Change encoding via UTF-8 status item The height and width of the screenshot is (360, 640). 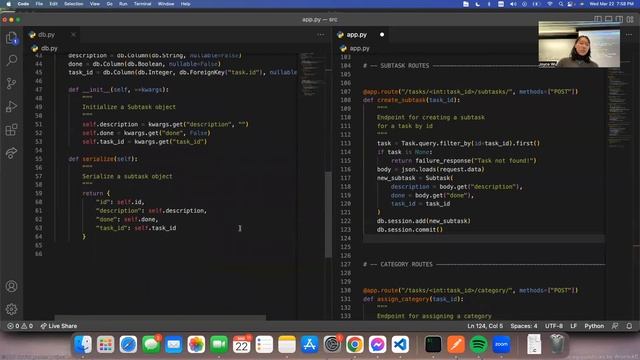[x=554, y=326]
